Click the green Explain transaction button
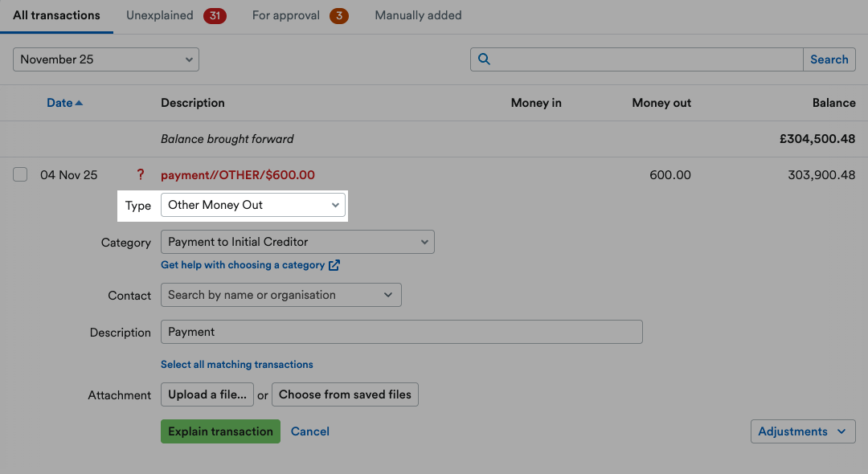The height and width of the screenshot is (474, 868). click(220, 431)
